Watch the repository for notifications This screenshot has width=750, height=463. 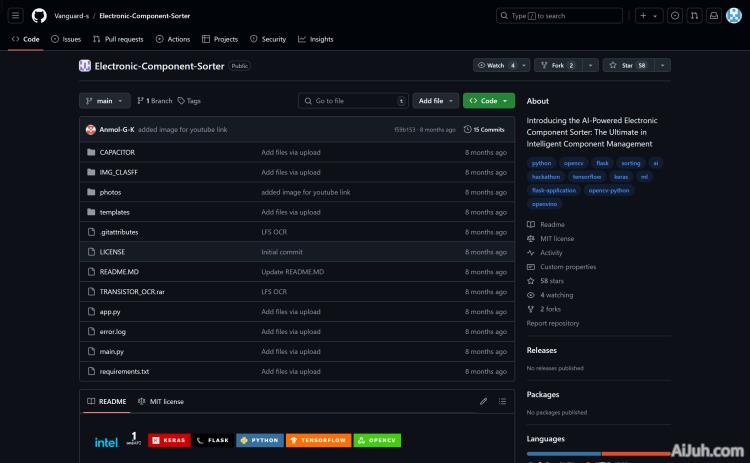(x=497, y=65)
